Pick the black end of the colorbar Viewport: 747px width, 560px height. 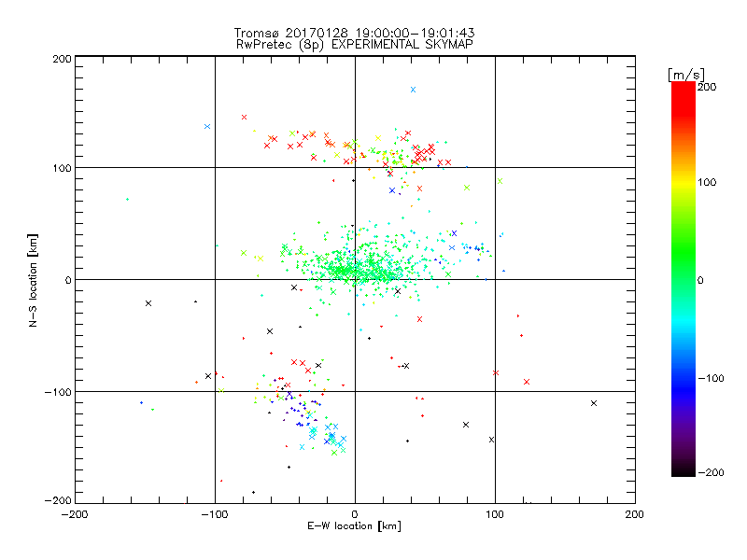click(x=684, y=470)
